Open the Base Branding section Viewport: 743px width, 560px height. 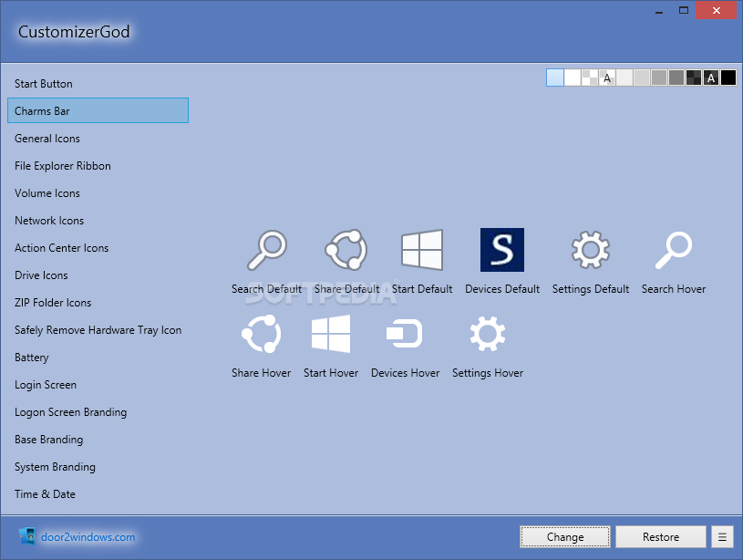pos(98,440)
